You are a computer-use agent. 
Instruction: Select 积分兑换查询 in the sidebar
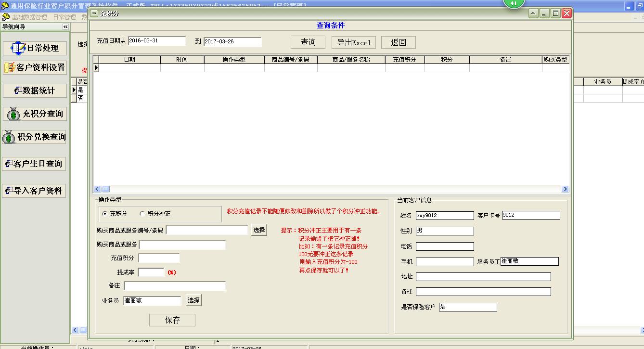pos(35,137)
